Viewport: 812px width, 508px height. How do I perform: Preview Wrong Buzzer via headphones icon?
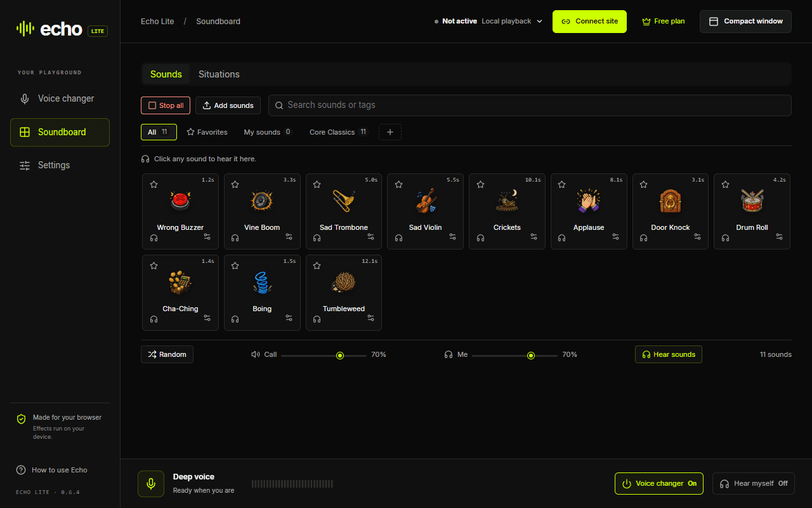click(x=154, y=237)
